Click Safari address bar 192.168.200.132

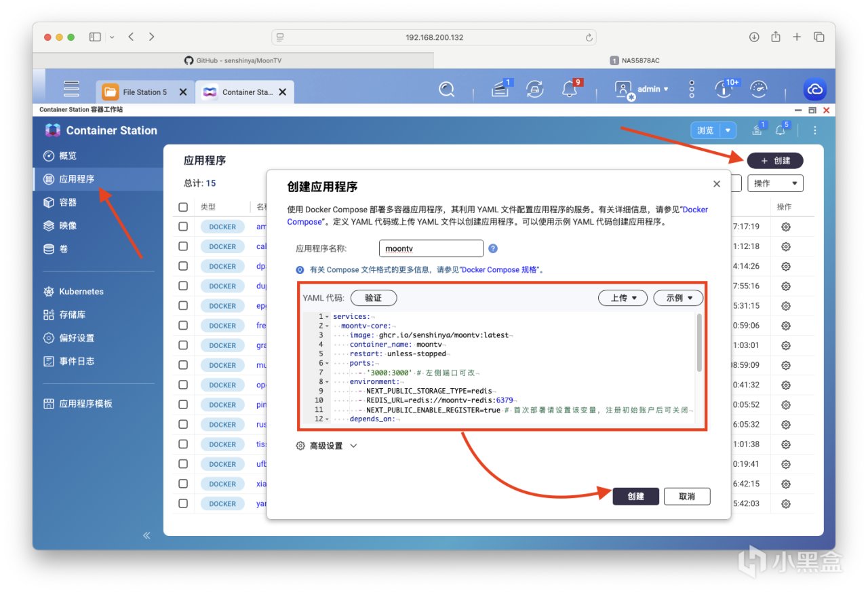click(x=434, y=37)
